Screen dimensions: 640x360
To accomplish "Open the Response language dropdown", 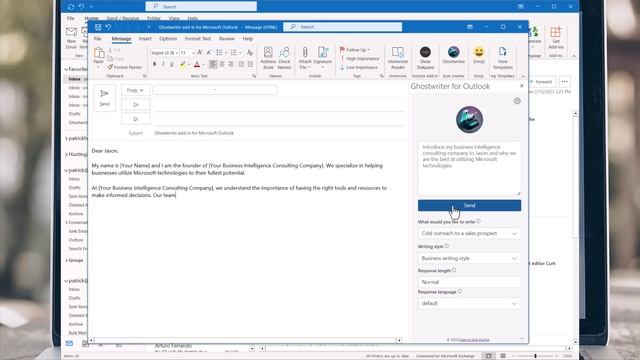I will coord(469,303).
